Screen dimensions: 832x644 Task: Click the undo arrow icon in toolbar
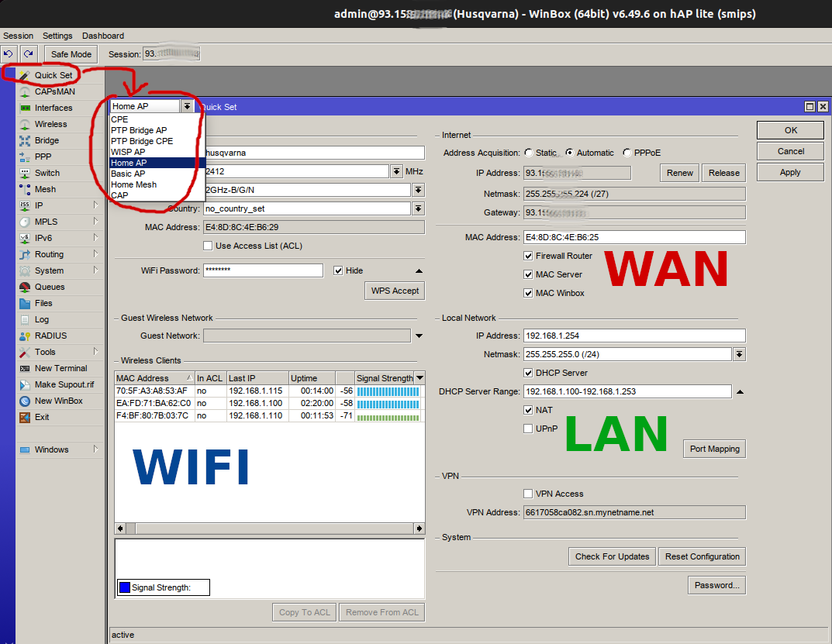(x=9, y=53)
